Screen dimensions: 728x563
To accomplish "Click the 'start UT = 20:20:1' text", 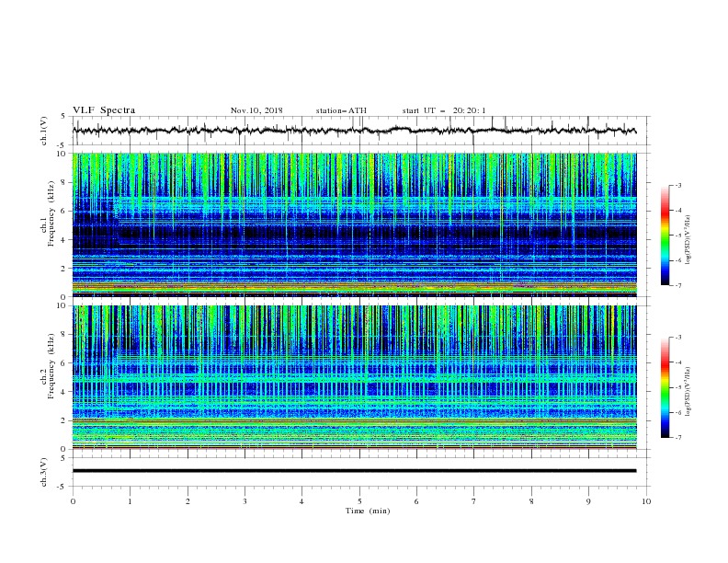I will pos(444,110).
